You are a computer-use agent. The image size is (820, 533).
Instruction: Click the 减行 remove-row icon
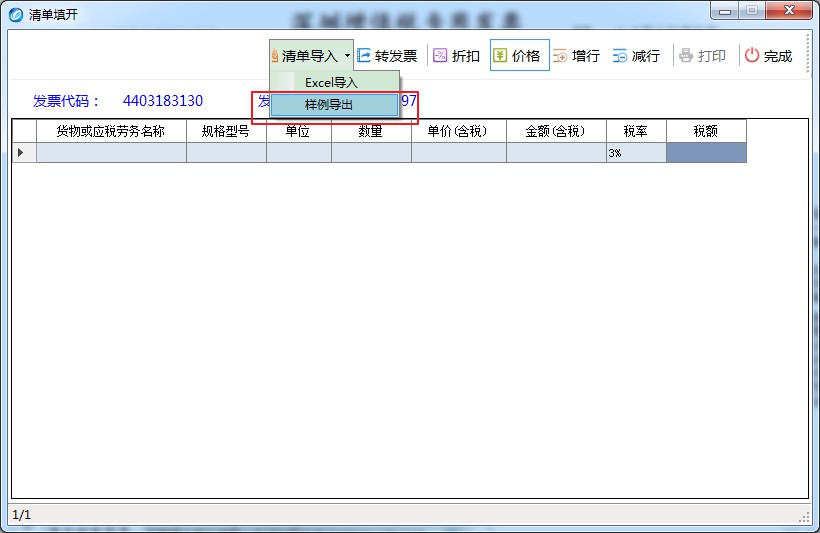pos(620,55)
